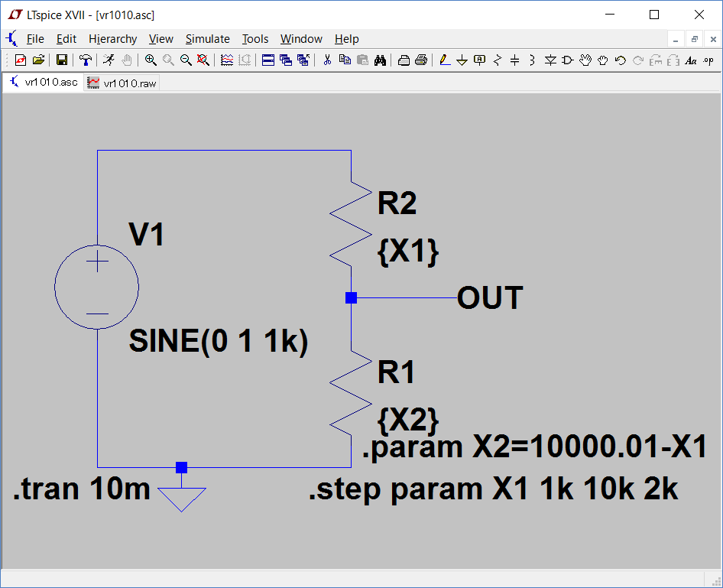This screenshot has height=588, width=723.
Task: Select the Draw Wire pencil tool
Action: click(x=444, y=60)
